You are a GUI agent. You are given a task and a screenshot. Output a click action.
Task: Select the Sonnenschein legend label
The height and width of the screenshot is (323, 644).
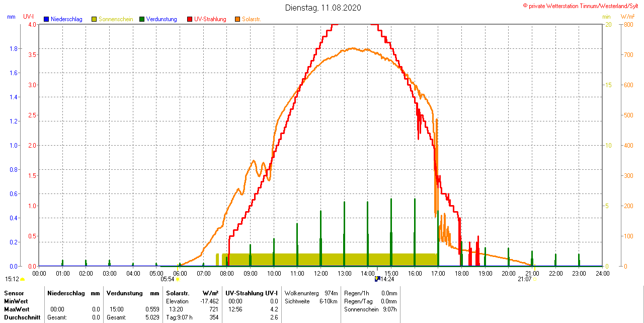tap(116, 19)
